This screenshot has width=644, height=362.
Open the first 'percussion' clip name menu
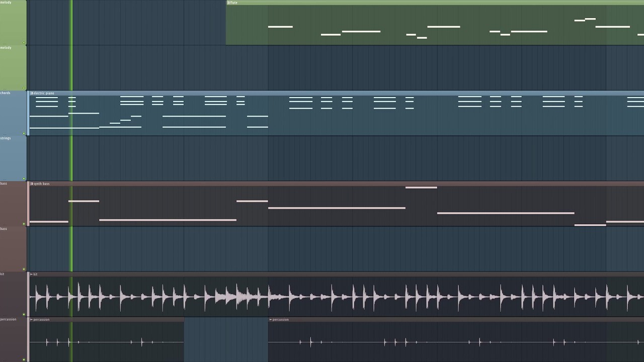click(x=41, y=319)
